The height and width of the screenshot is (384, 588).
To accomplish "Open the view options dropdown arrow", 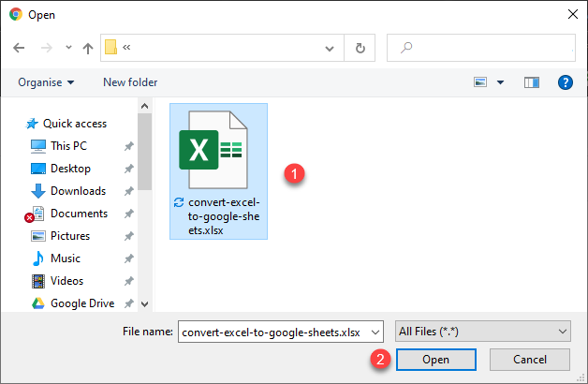I will (x=501, y=82).
